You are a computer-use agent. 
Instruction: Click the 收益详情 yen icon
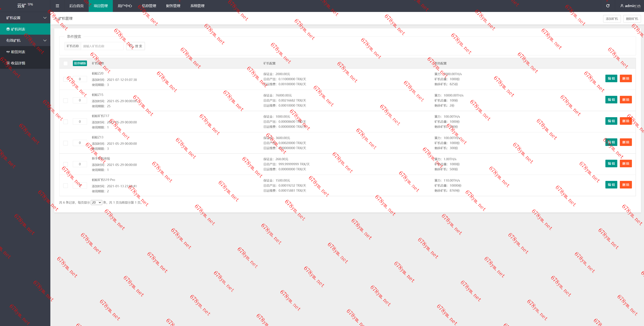tap(8, 63)
